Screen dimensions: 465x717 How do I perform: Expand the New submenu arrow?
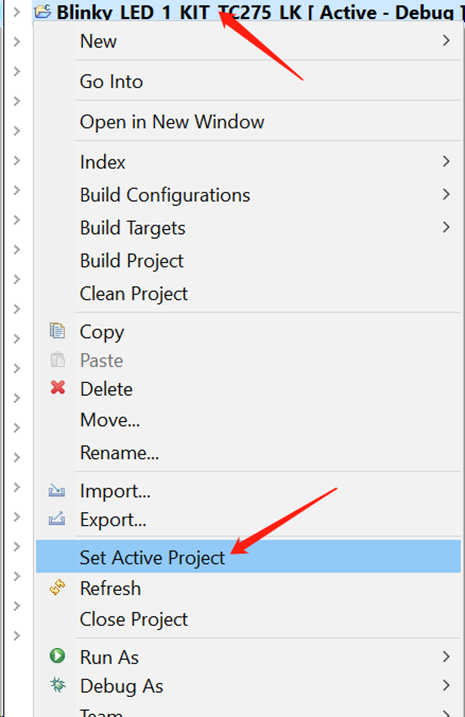pos(446,41)
